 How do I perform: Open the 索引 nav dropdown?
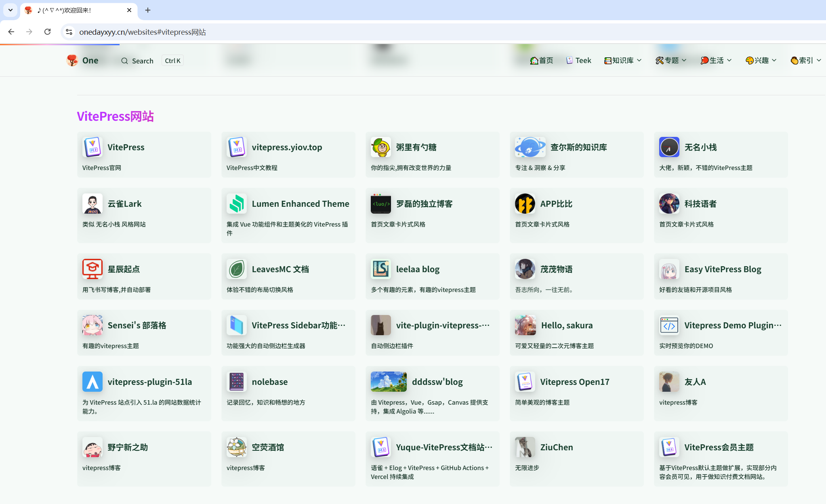pos(806,60)
